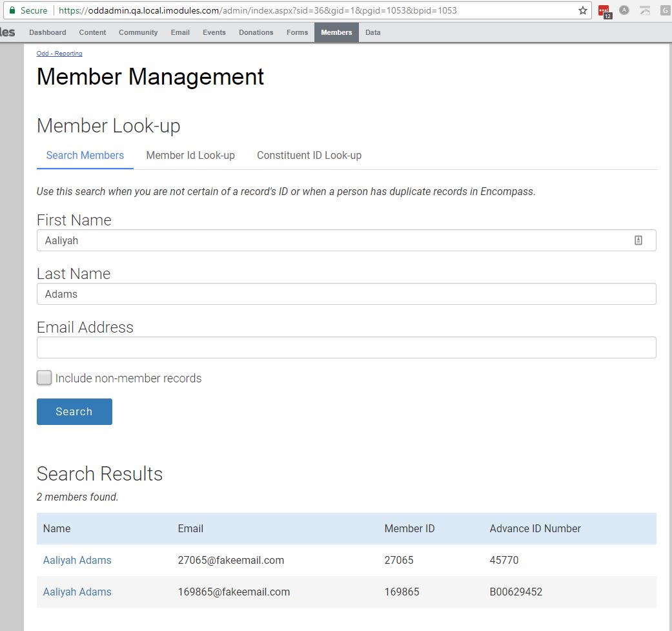Viewport: 672px width, 631px height.
Task: Click the browser address bar URL
Action: pyautogui.click(x=258, y=10)
